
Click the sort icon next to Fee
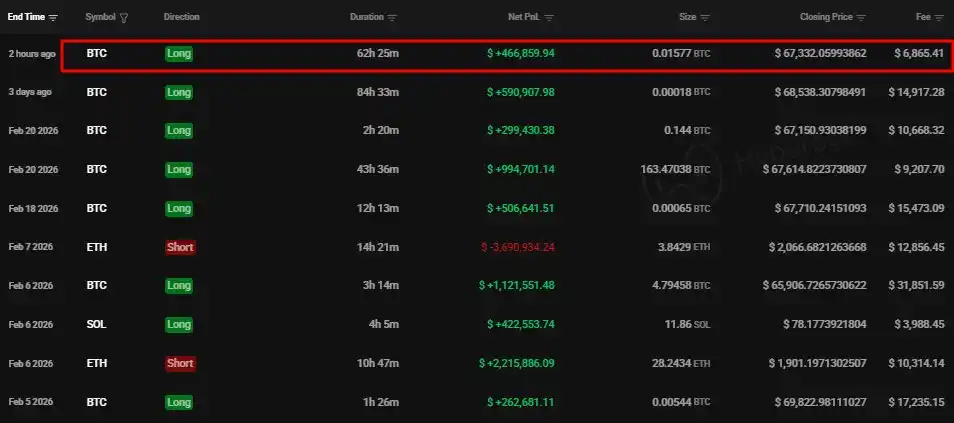coord(938,18)
